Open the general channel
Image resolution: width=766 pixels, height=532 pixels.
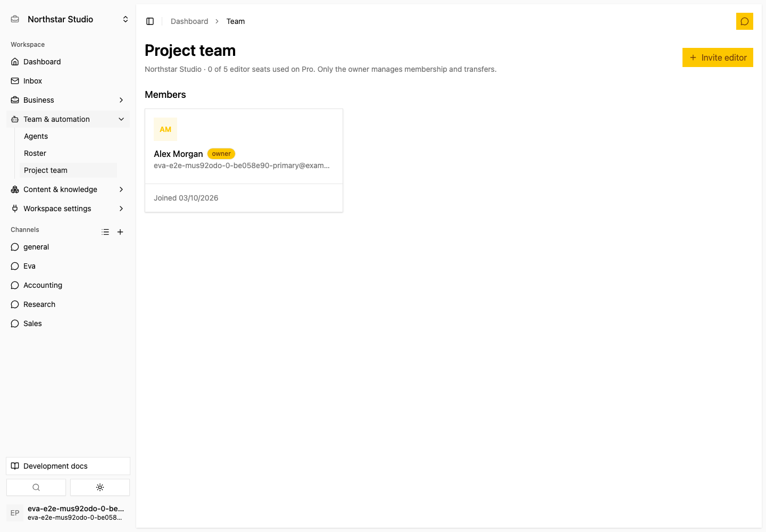point(68,247)
